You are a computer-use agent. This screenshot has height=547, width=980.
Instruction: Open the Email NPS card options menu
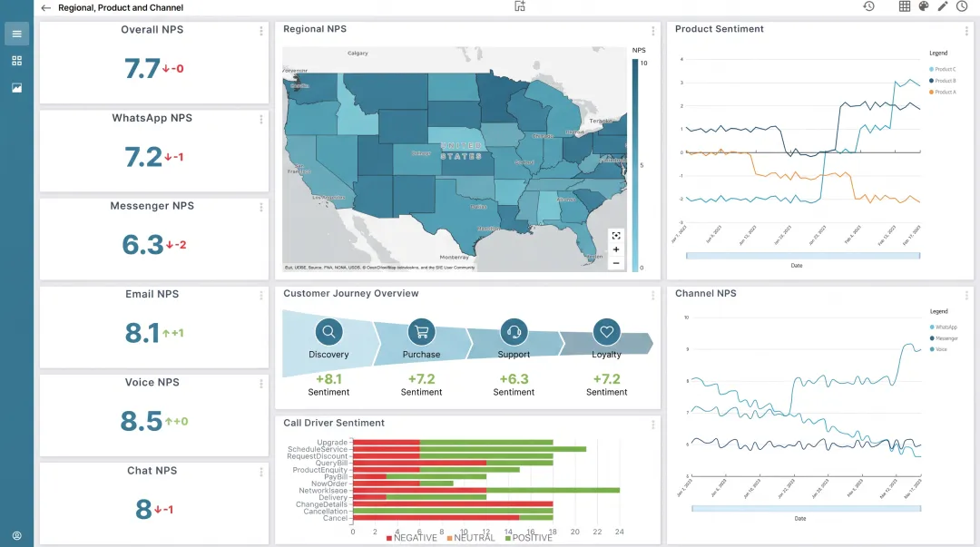click(261, 295)
